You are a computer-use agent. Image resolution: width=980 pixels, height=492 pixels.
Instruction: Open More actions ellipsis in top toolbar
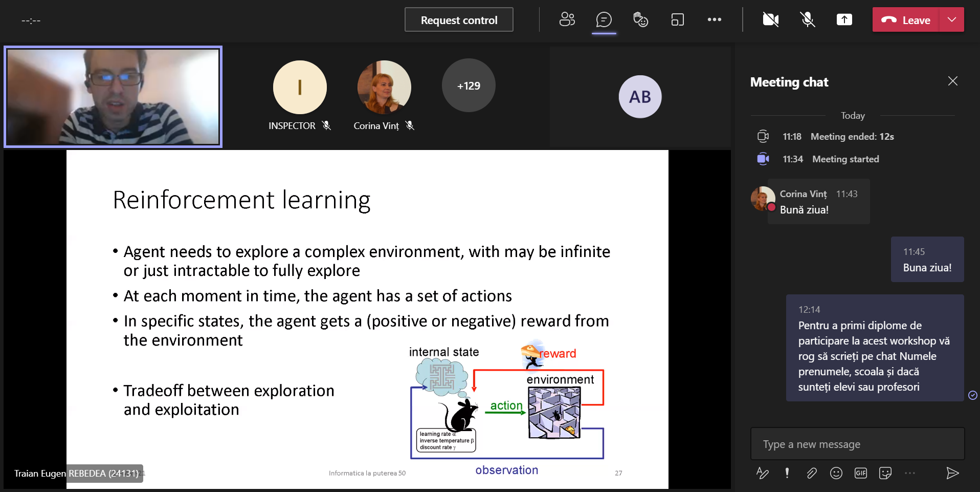[714, 20]
